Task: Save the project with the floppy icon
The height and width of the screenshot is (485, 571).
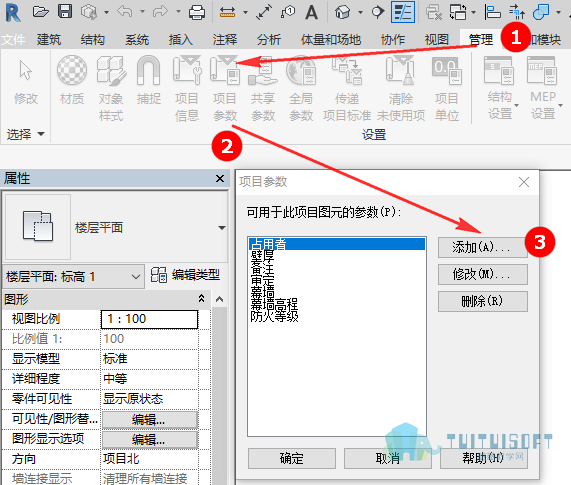Action: point(65,12)
